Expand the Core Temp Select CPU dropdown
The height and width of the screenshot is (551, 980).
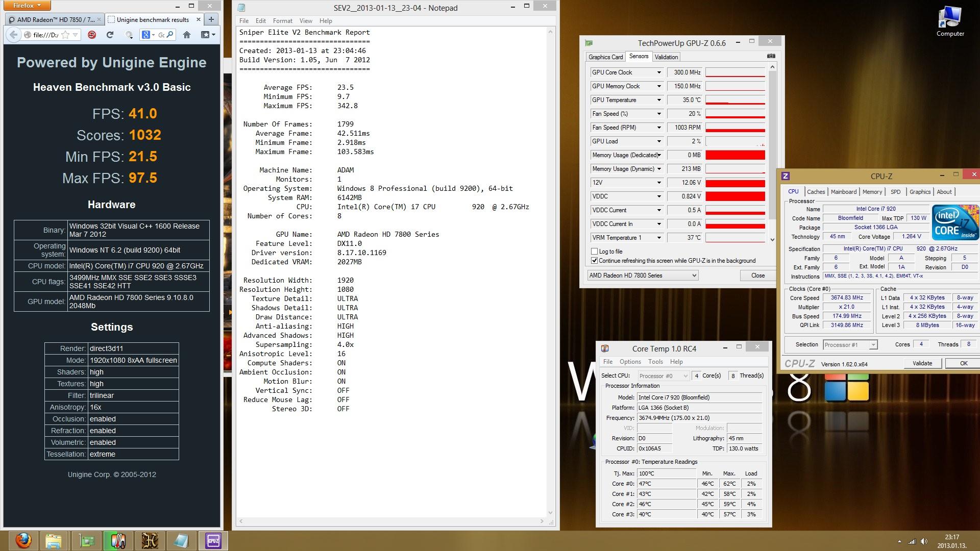[x=664, y=376]
